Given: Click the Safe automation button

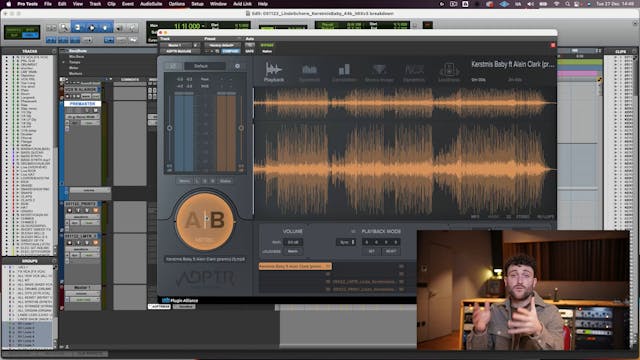Looking at the screenshot, I should point(250,51).
